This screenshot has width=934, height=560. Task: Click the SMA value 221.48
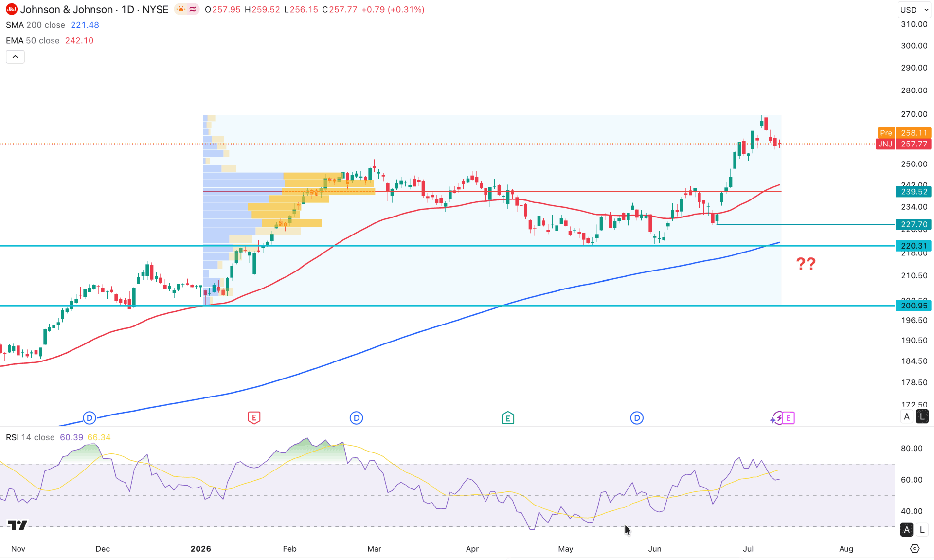pos(85,25)
